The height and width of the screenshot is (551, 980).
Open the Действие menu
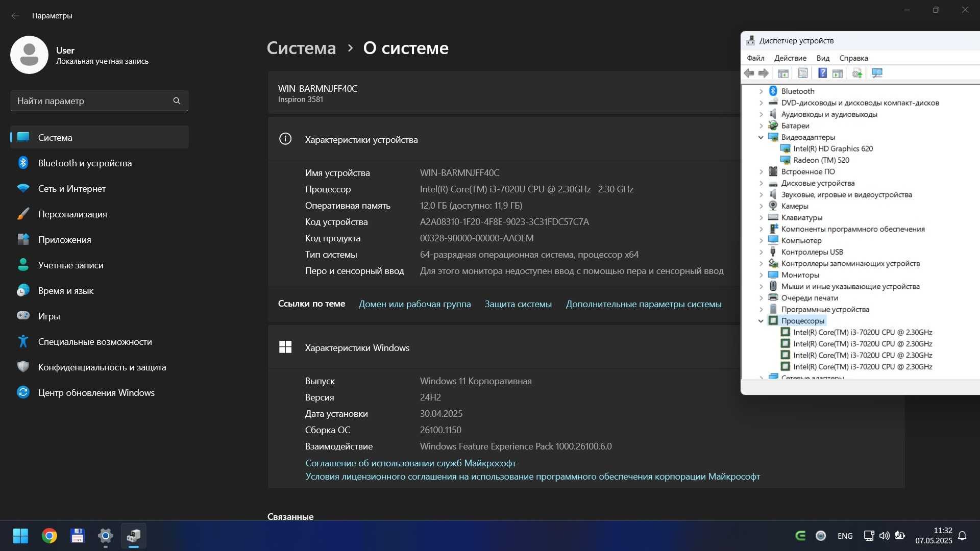[790, 58]
